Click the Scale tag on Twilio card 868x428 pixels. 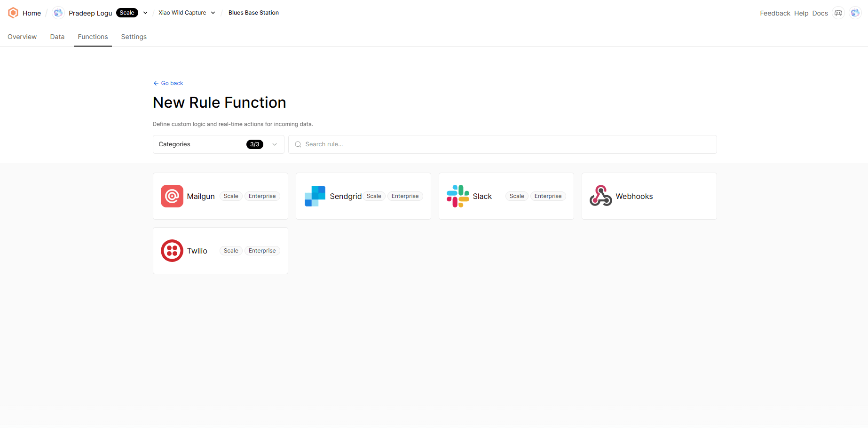[231, 251]
